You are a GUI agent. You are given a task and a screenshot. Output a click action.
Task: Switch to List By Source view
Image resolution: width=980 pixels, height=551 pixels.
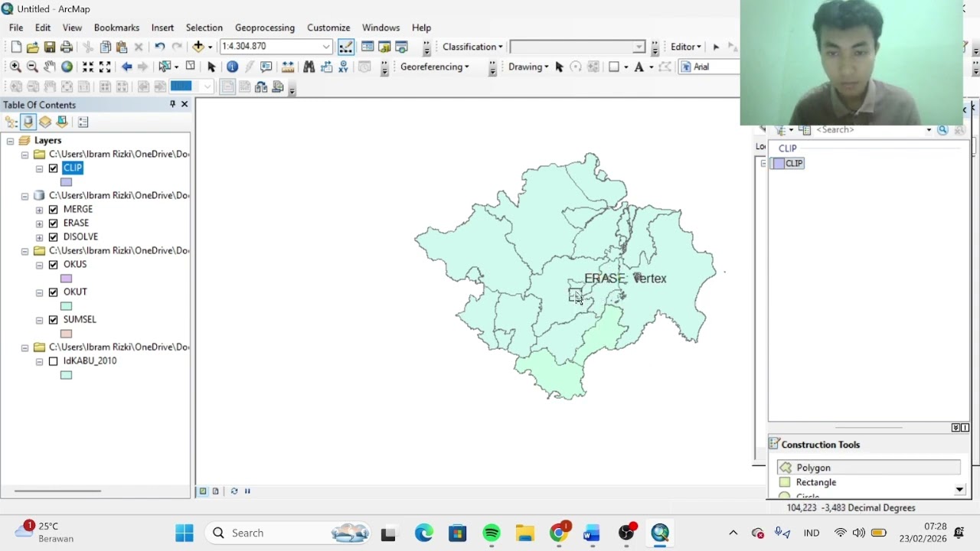(x=28, y=122)
